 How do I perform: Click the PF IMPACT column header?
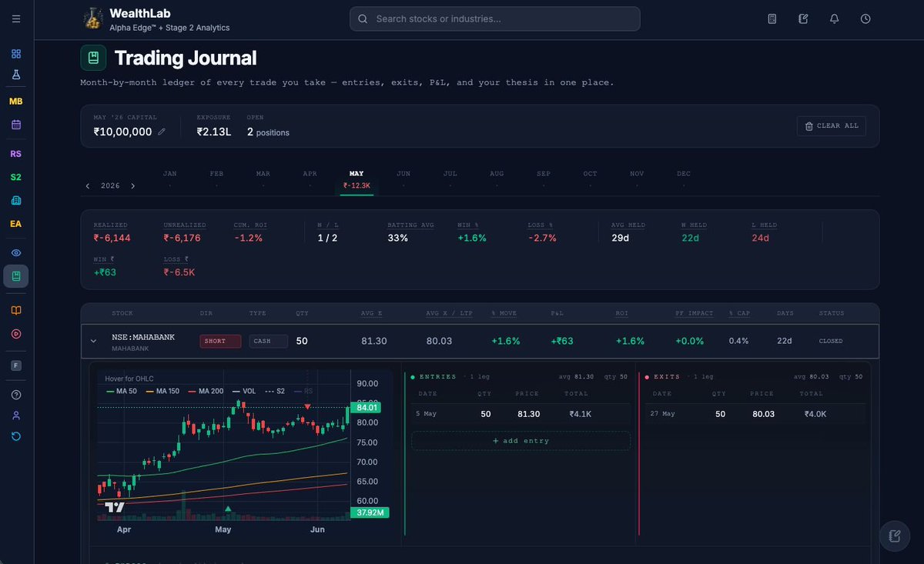[x=695, y=313]
